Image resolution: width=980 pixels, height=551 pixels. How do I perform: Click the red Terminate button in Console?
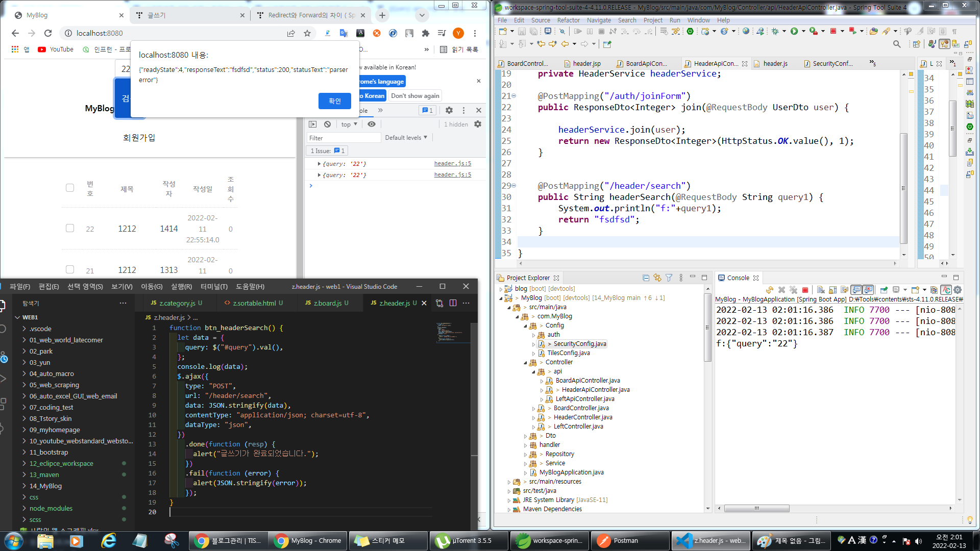pos(805,290)
